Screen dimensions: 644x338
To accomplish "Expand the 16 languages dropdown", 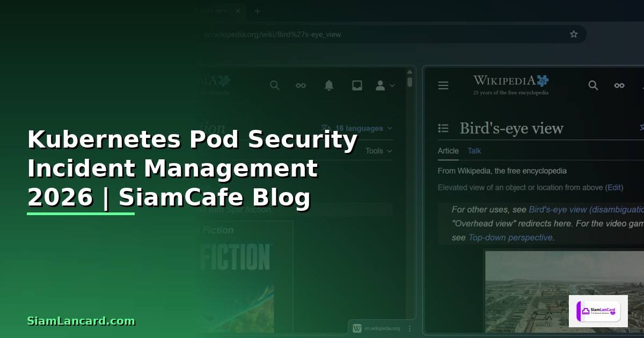I will pos(357,128).
